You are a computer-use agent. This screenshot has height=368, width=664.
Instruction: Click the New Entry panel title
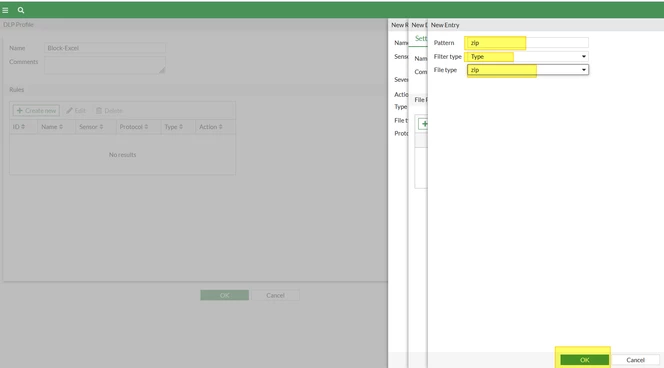point(445,25)
